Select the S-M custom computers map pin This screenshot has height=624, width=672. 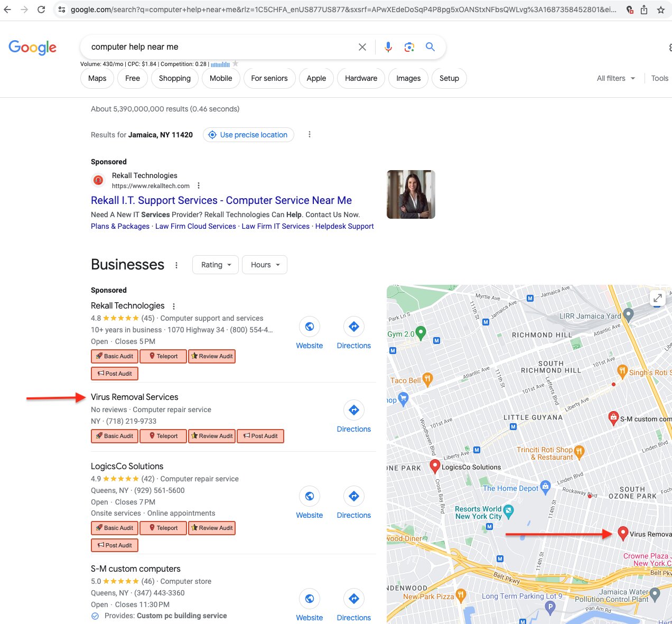click(613, 418)
